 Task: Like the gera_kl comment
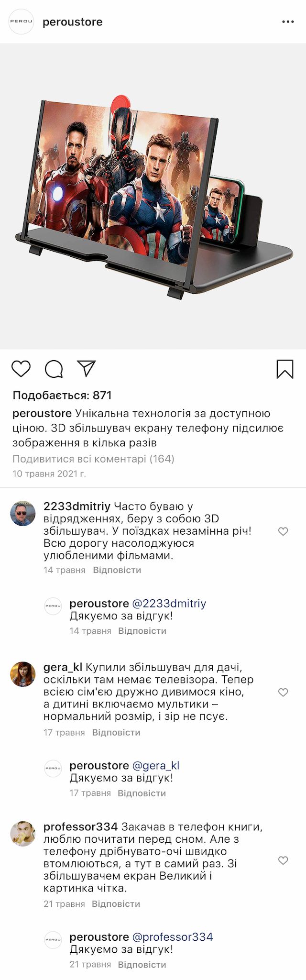pos(283,692)
